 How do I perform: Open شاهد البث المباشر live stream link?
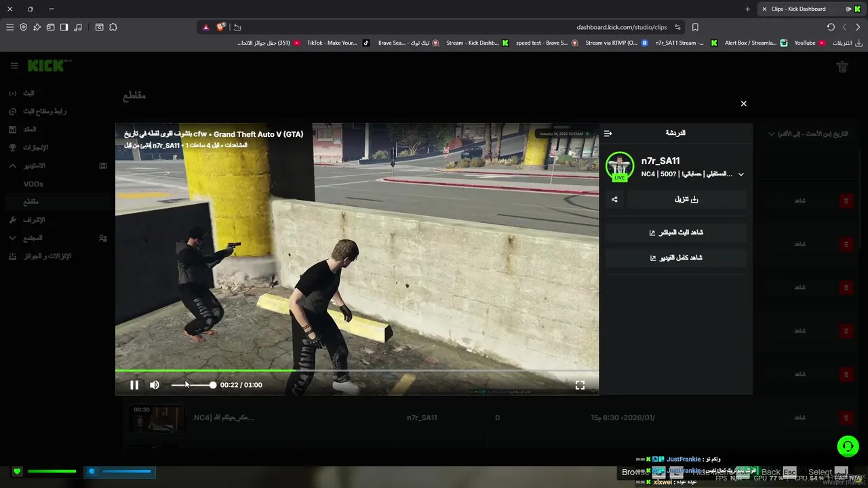pyautogui.click(x=676, y=232)
